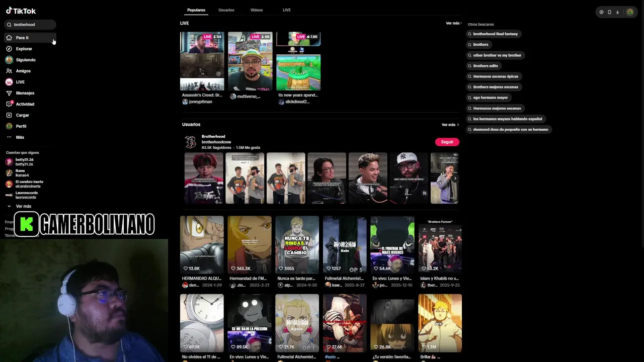Viewport: 644px width, 362px height.
Task: Open #ezio video with 27.6K likes
Action: coord(345,323)
